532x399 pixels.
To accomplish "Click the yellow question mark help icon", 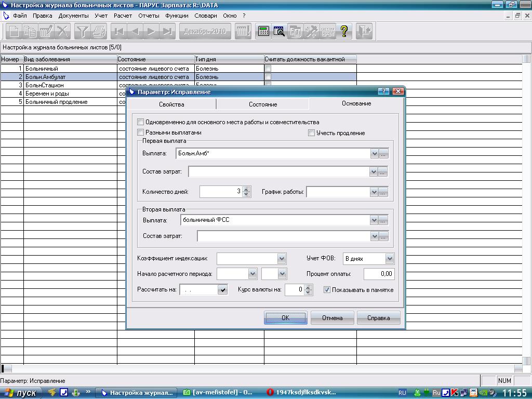I will click(x=344, y=32).
